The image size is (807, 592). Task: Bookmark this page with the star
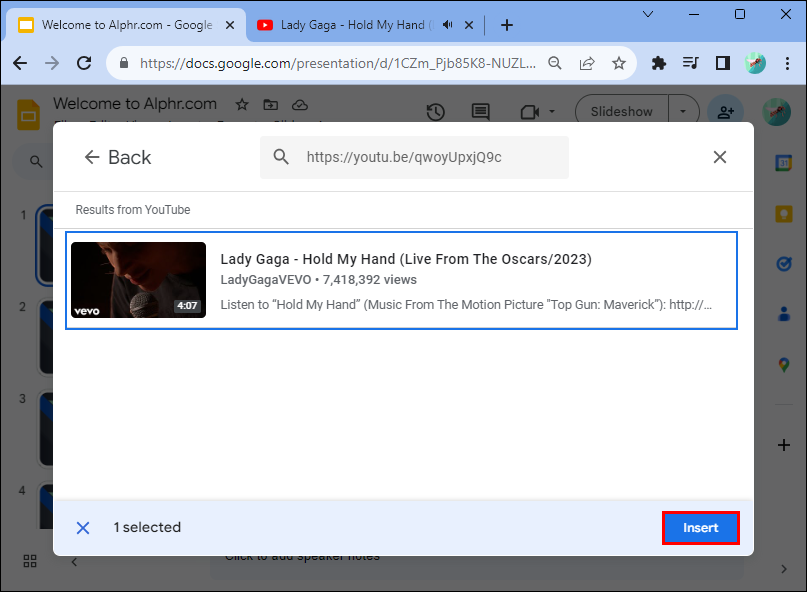[619, 63]
